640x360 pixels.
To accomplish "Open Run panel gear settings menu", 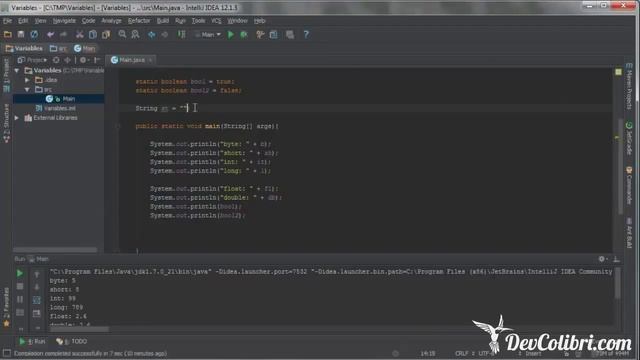I will pyautogui.click(x=602, y=259).
